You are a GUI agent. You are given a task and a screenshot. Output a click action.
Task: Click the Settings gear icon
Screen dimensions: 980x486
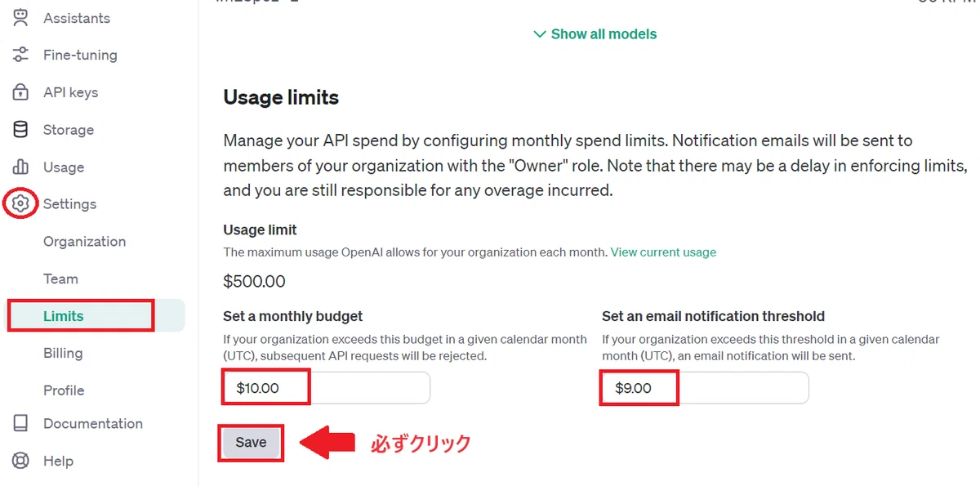tap(20, 203)
